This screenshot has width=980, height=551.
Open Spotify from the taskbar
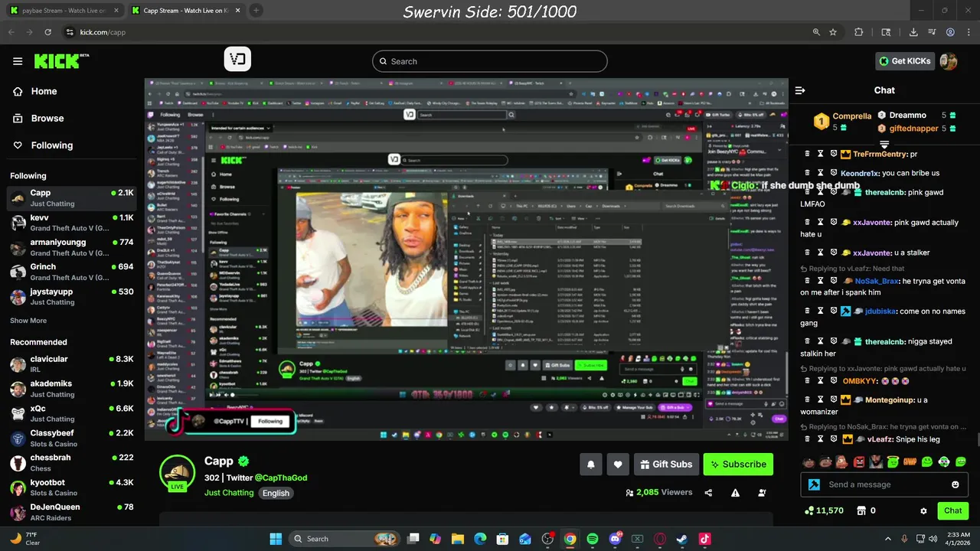(592, 539)
